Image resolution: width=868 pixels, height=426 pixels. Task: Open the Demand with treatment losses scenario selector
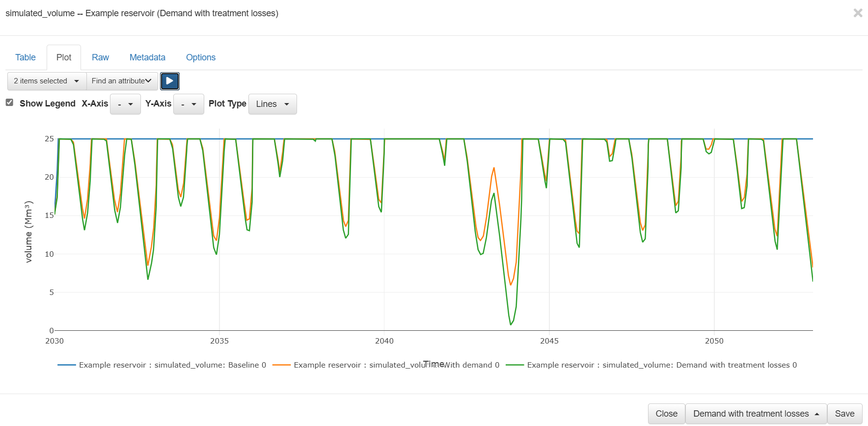[756, 414]
